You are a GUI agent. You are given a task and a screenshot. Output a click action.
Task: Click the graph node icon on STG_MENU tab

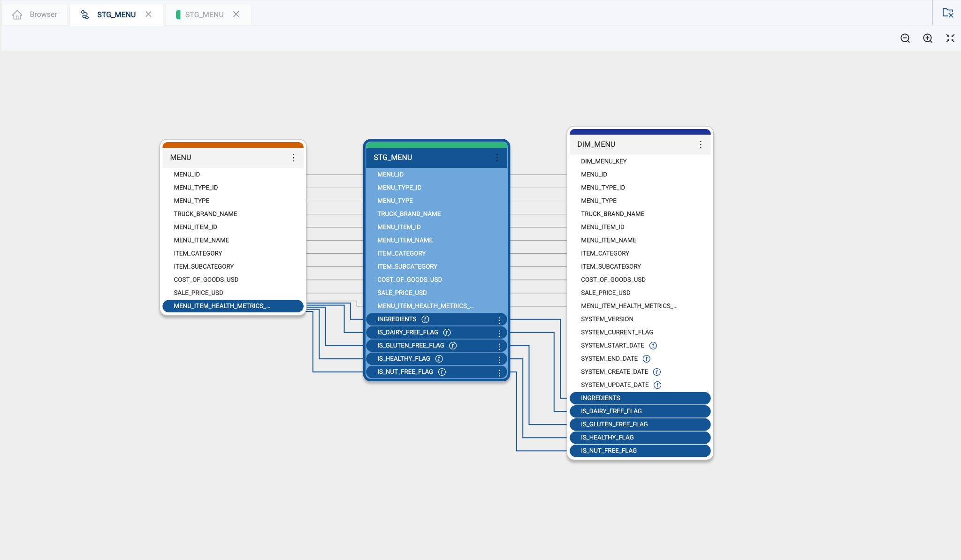tap(85, 15)
